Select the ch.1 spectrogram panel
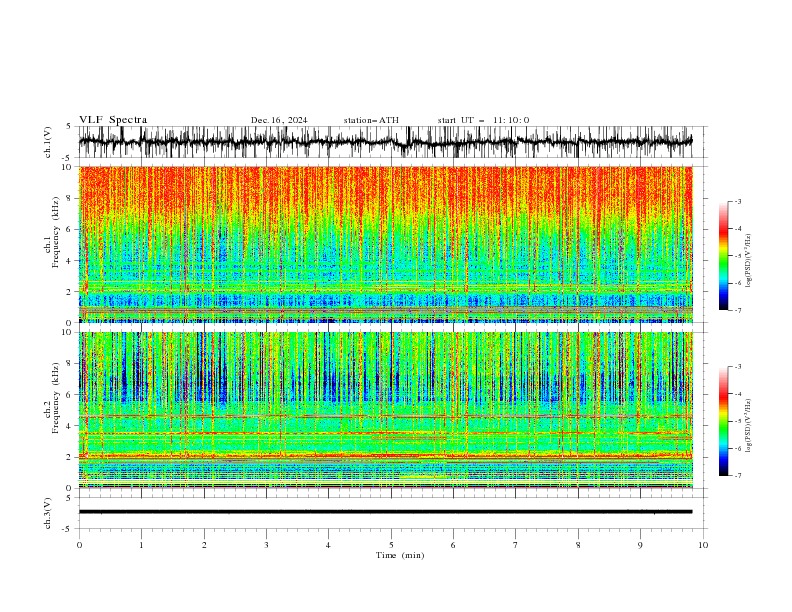792x612 pixels. click(x=385, y=244)
